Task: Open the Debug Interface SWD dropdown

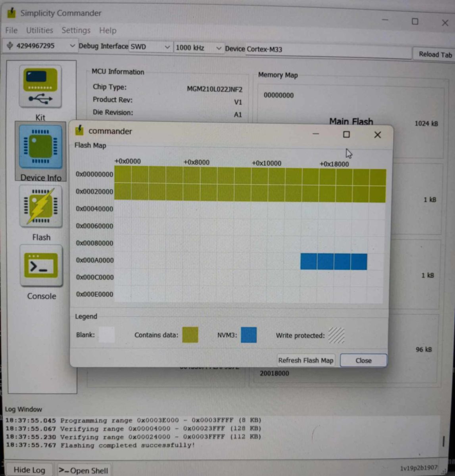Action: click(x=150, y=47)
